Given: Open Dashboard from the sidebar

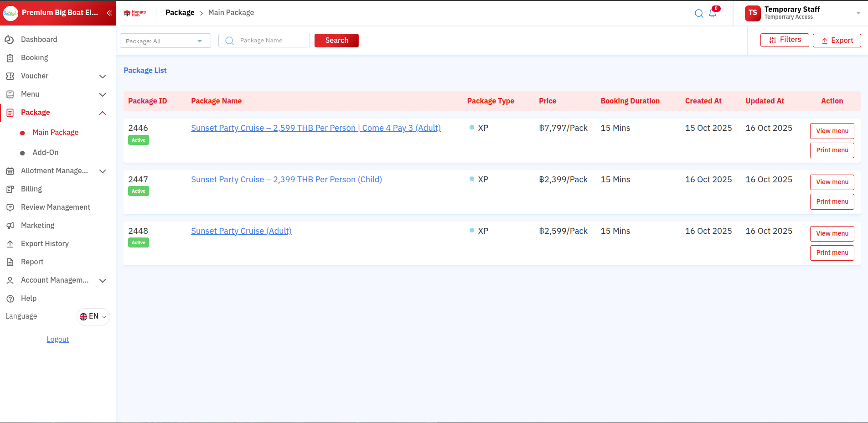Looking at the screenshot, I should (x=39, y=40).
